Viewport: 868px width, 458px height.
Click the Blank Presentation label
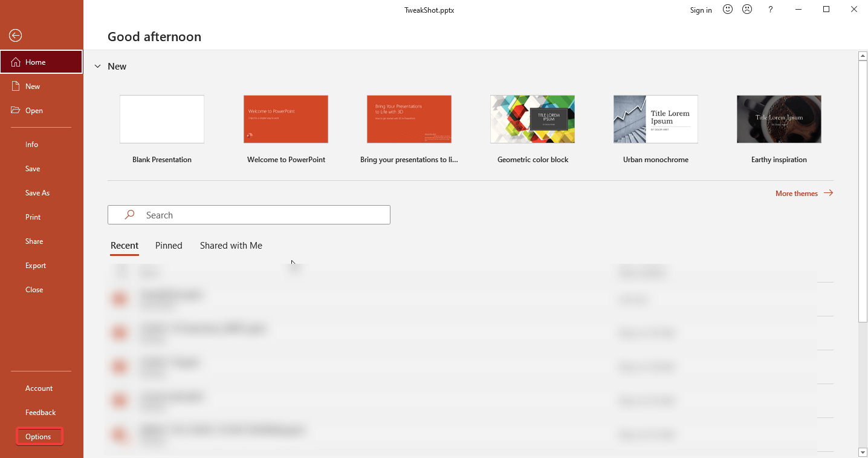[x=162, y=160]
